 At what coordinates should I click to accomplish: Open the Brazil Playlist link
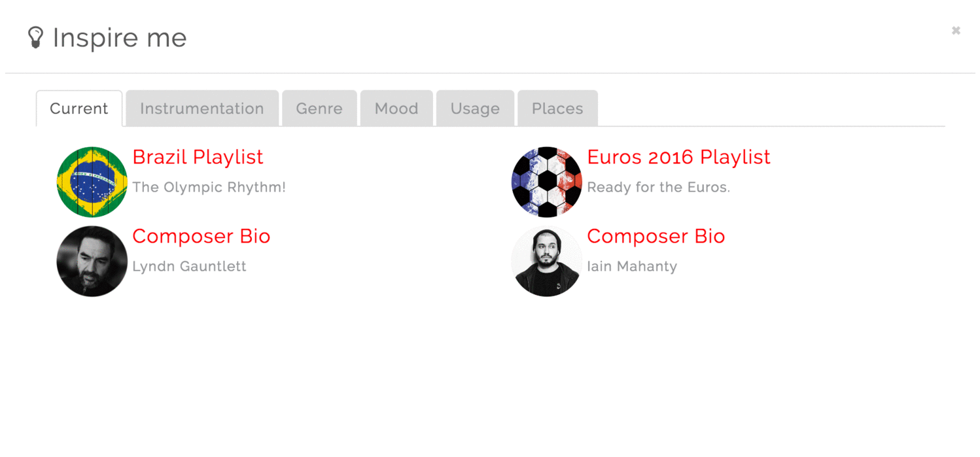[198, 157]
